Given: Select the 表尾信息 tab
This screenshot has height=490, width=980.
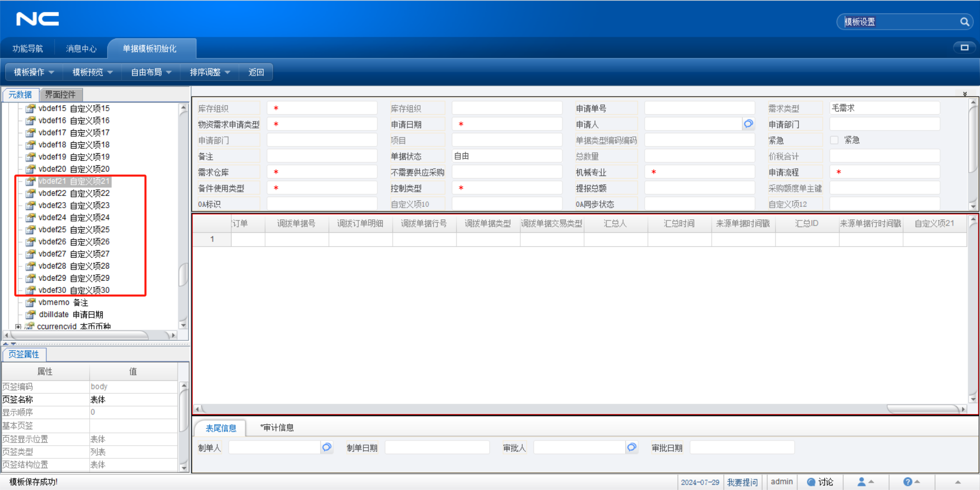Looking at the screenshot, I should click(x=220, y=428).
